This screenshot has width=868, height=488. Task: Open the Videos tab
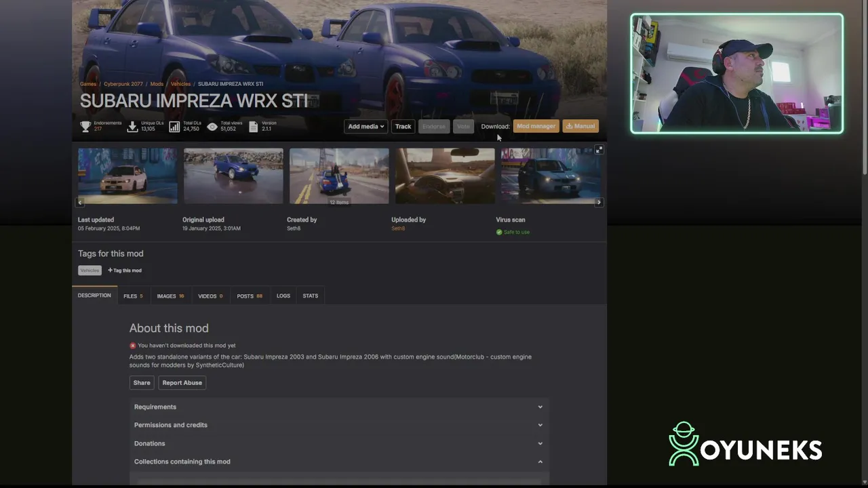tap(210, 296)
